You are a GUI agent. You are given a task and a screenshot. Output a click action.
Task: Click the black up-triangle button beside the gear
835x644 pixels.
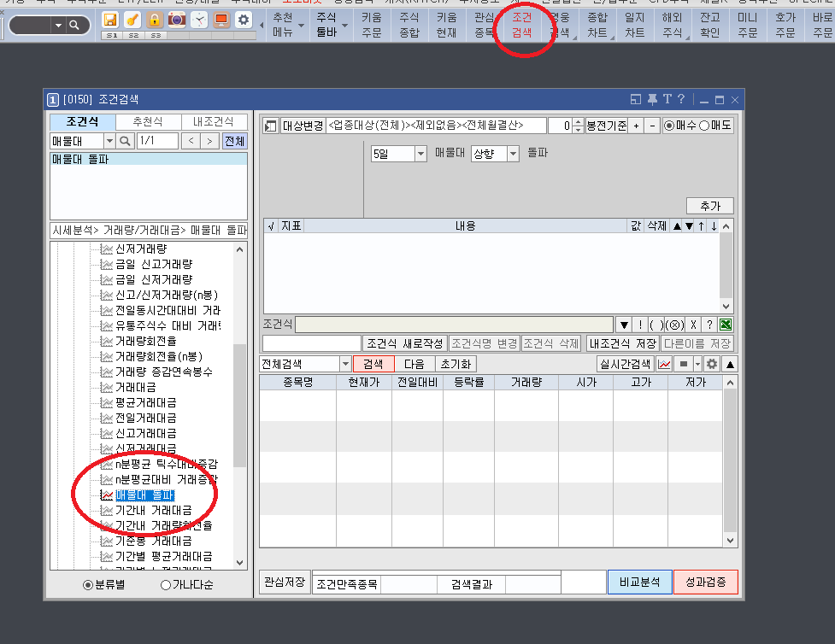pyautogui.click(x=730, y=365)
